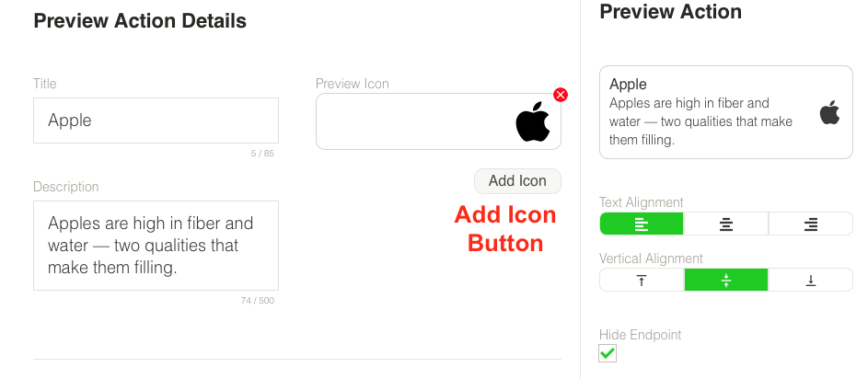
Task: Click the Vertical Alignment label
Action: tap(651, 258)
